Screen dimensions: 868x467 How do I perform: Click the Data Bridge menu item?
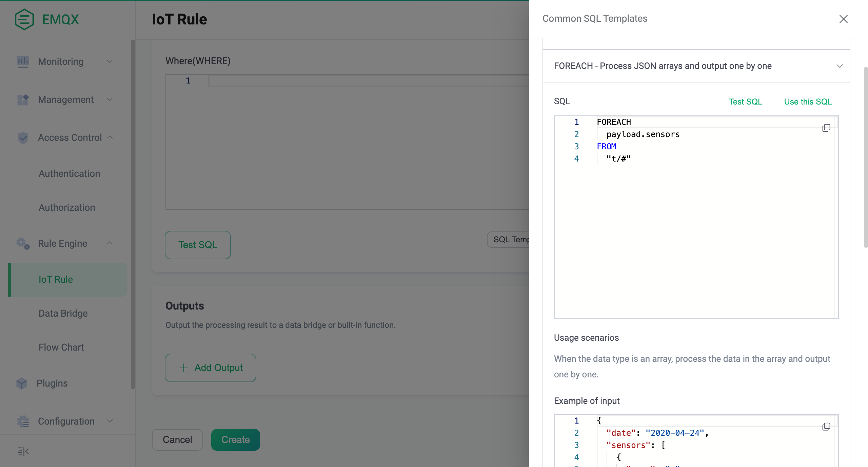pos(63,314)
